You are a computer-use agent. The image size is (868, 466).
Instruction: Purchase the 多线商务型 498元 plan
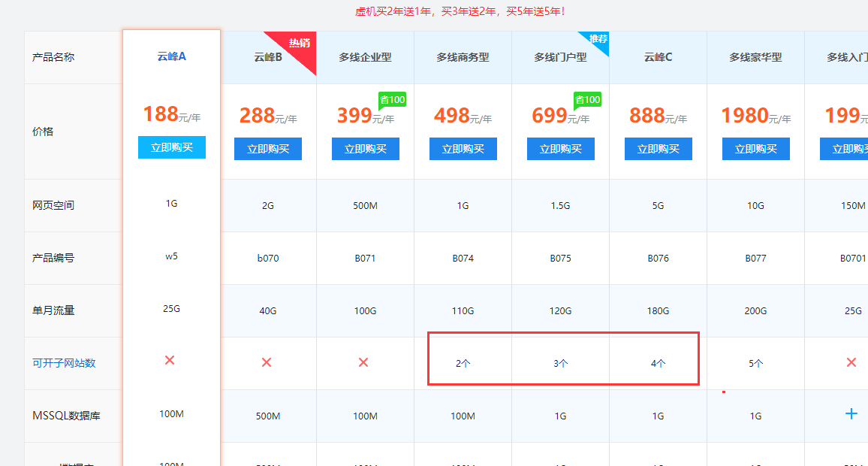[463, 149]
